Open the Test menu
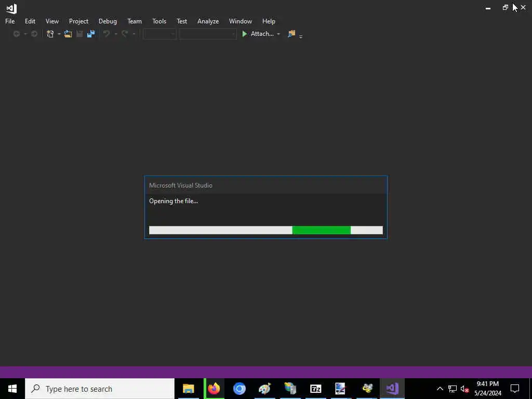Screen dimensions: 532x399 point(181,21)
